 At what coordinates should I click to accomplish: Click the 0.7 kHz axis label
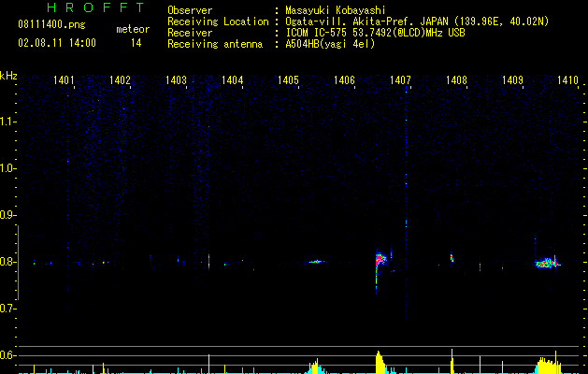[x=7, y=309]
